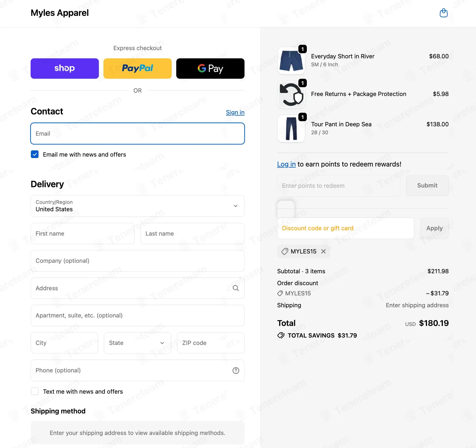Click the TOTAL SAVINGS $31.79 text
Screen dimensions: 476x448
coord(322,336)
